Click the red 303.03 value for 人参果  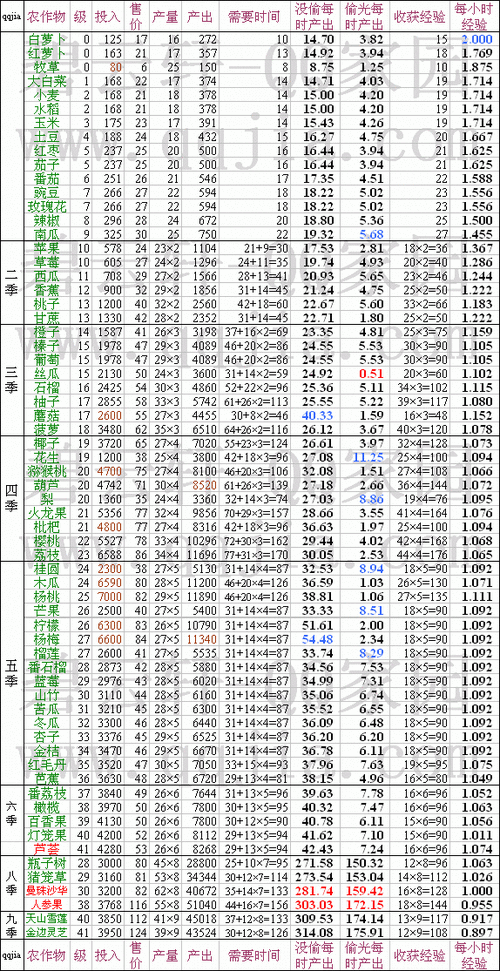[x=317, y=904]
